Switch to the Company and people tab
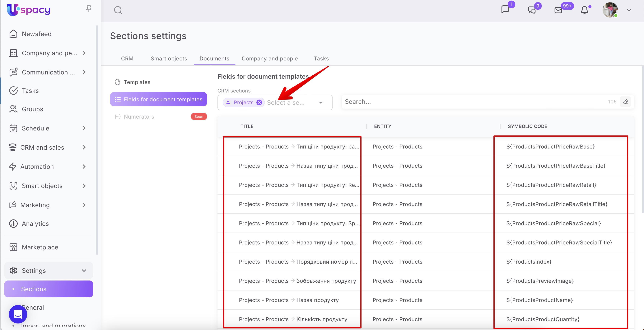Viewport: 644px width, 330px height. click(269, 59)
